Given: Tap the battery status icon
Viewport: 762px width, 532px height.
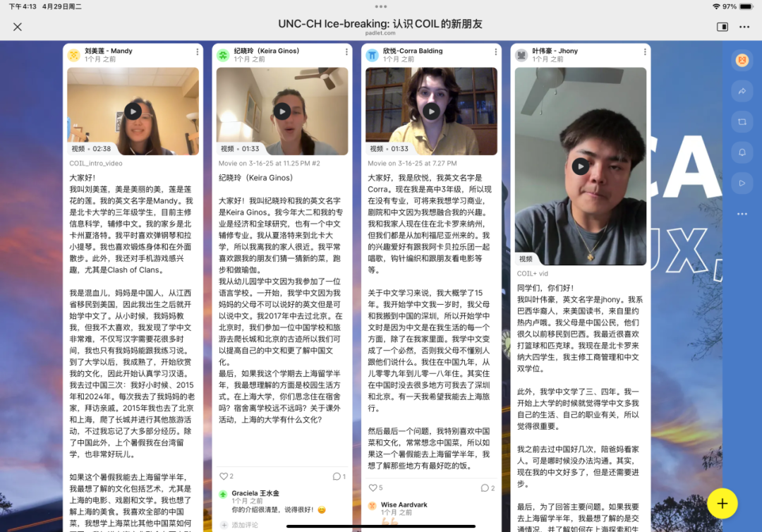Looking at the screenshot, I should point(746,6).
